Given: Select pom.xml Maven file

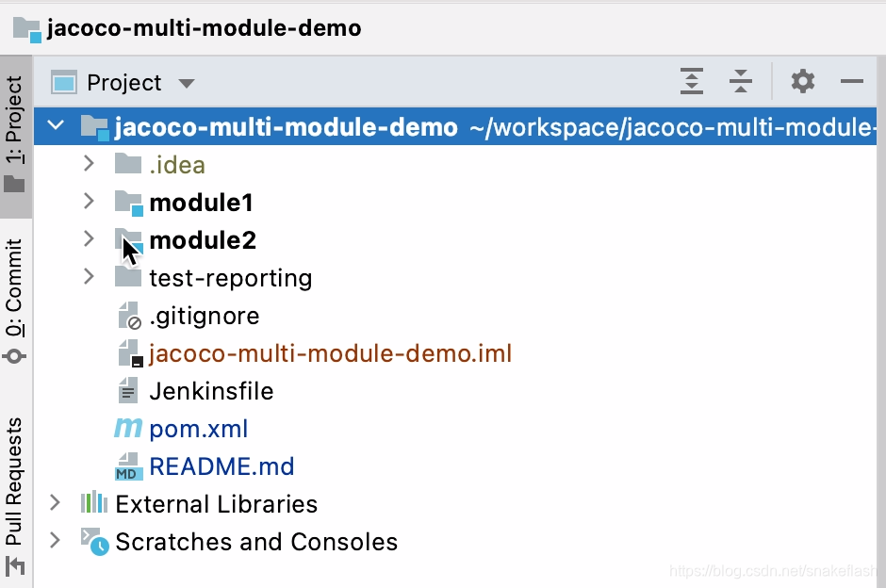Looking at the screenshot, I should (198, 430).
